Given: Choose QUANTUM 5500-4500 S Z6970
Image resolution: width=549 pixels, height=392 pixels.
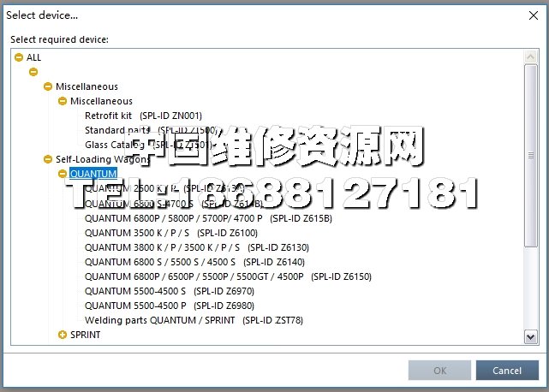Looking at the screenshot, I should click(x=169, y=291).
